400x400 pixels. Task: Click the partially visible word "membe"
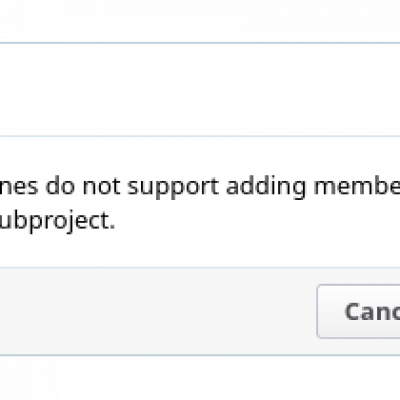[x=357, y=185]
